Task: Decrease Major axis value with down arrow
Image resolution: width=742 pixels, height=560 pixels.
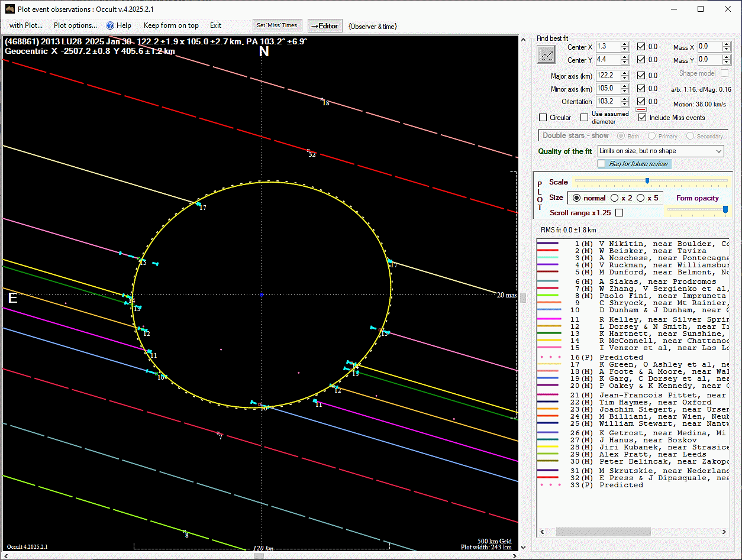Action: 625,78
